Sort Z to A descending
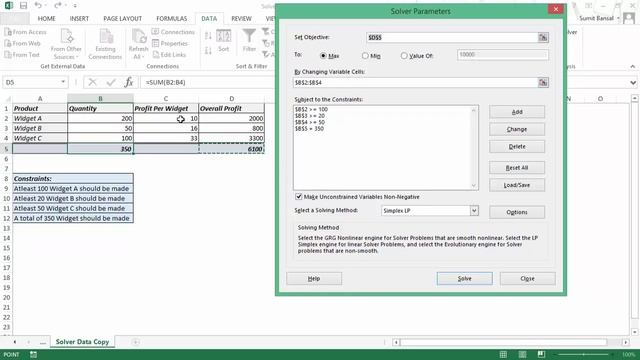 tap(208, 50)
